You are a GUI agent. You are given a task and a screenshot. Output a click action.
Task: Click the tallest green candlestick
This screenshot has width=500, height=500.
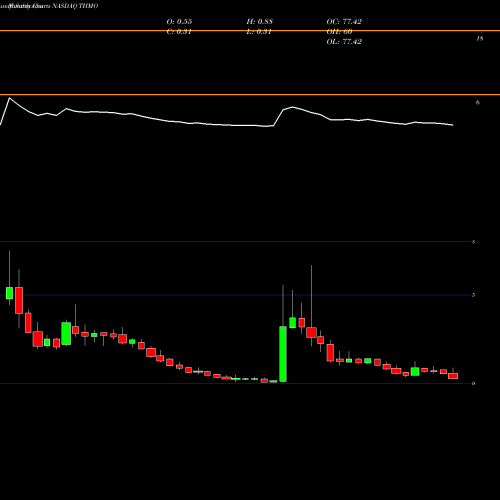pos(283,354)
